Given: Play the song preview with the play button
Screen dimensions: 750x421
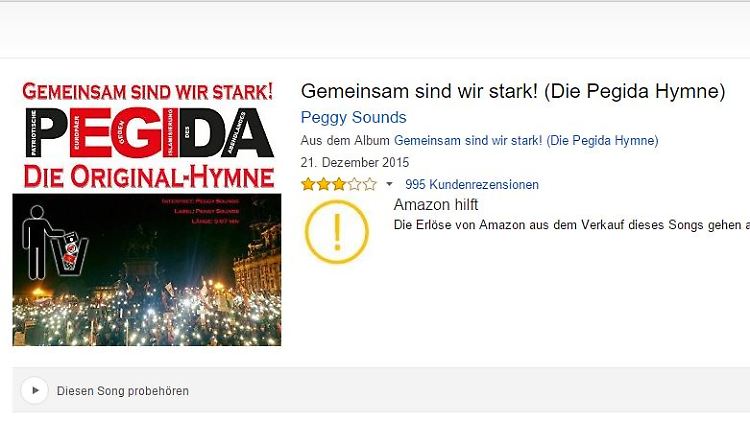Looking at the screenshot, I should coord(35,391).
